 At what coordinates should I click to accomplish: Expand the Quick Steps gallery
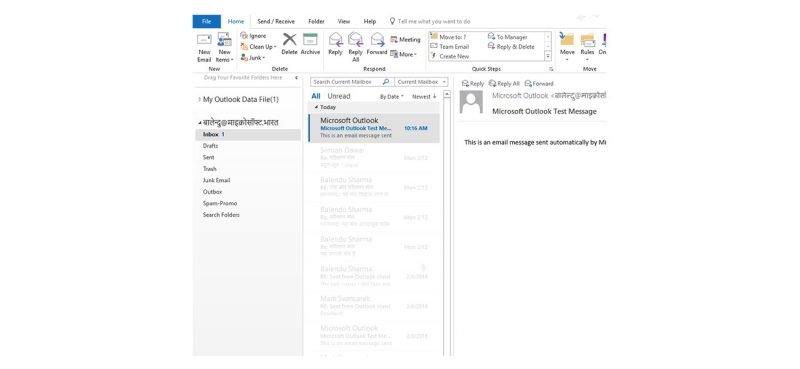(548, 56)
